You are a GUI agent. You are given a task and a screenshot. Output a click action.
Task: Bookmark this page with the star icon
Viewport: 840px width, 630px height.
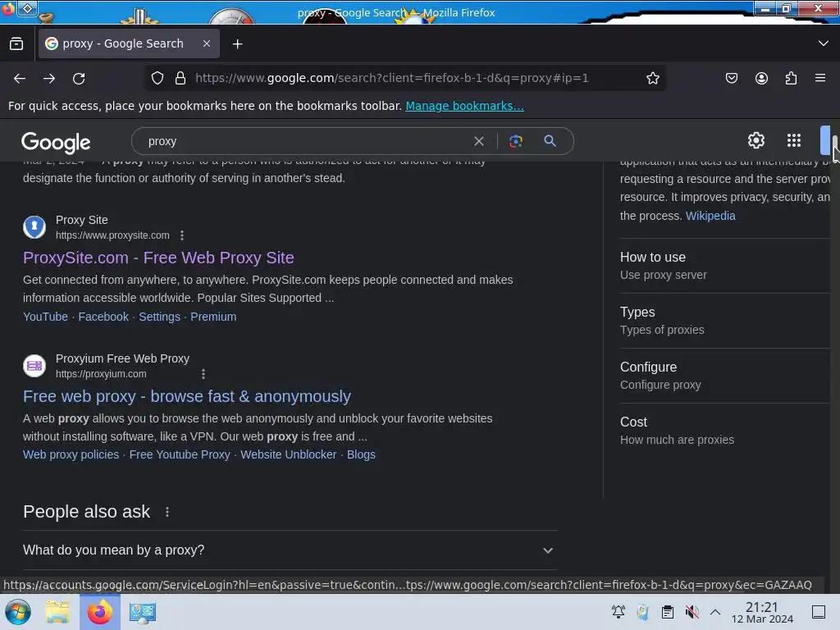pyautogui.click(x=652, y=78)
